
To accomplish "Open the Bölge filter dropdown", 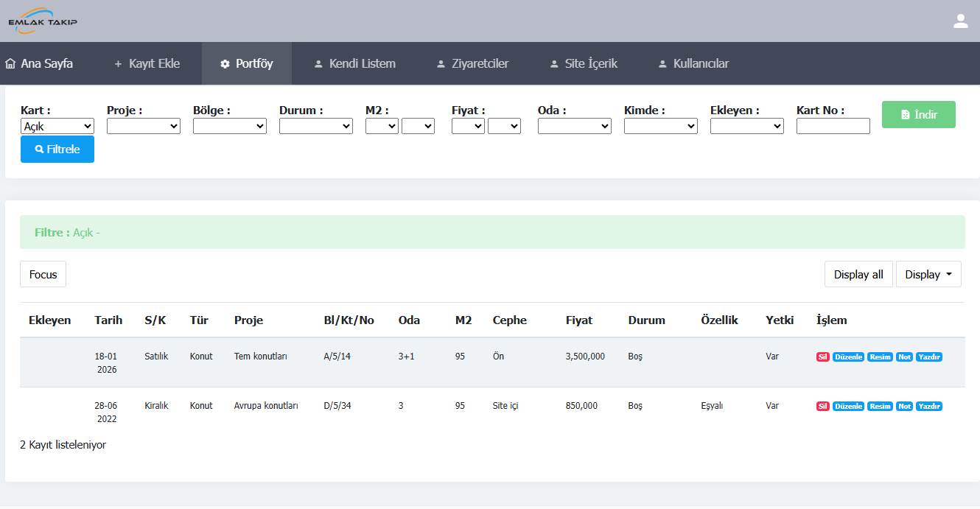I will click(230, 127).
